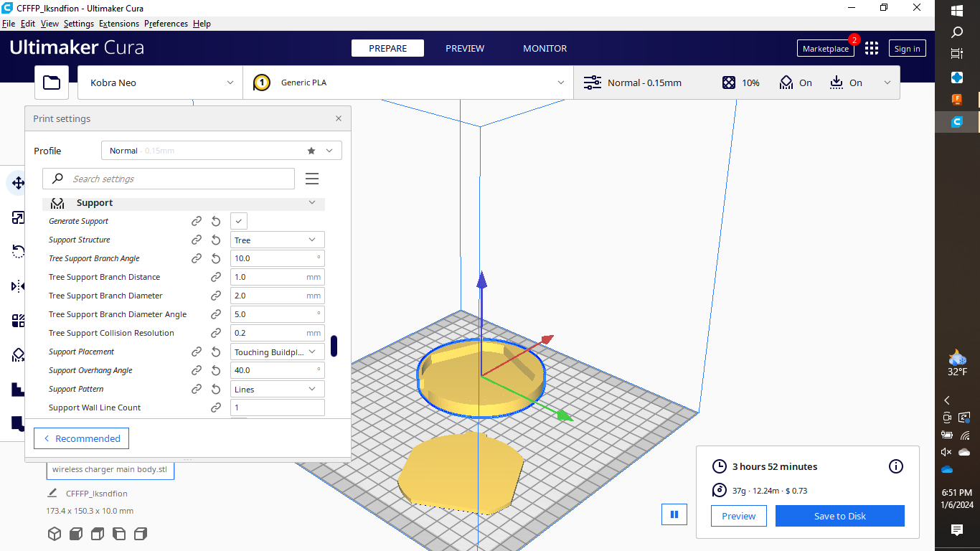Screen dimensions: 980x551
Task: Click link icon for Generate Support
Action: point(196,221)
